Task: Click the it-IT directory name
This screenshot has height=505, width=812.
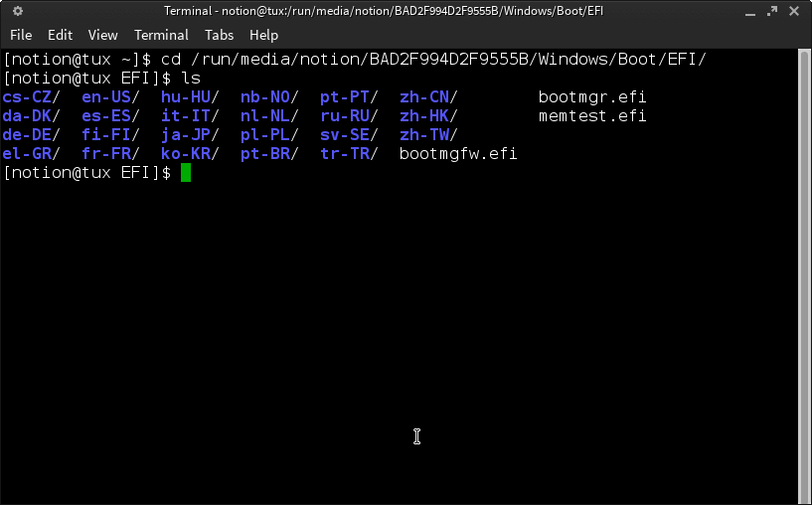Action: point(186,116)
